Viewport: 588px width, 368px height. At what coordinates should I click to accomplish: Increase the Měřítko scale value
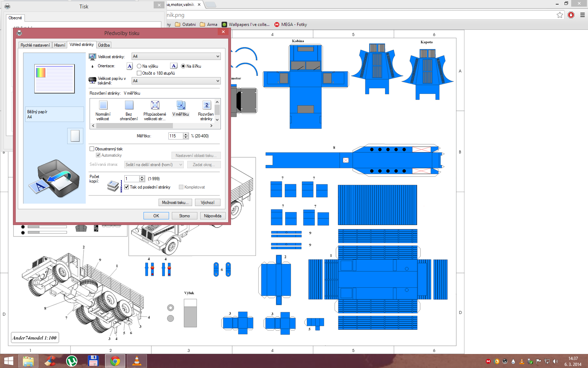(186, 134)
